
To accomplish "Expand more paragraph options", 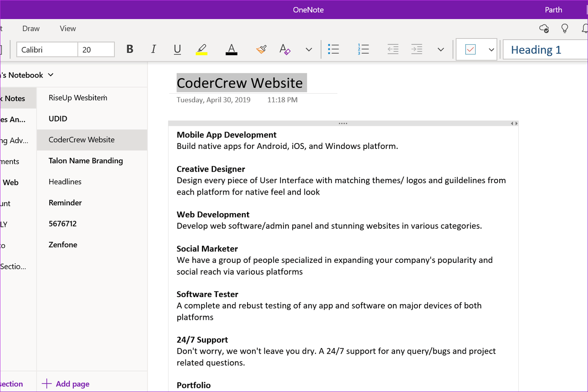I will coord(441,49).
